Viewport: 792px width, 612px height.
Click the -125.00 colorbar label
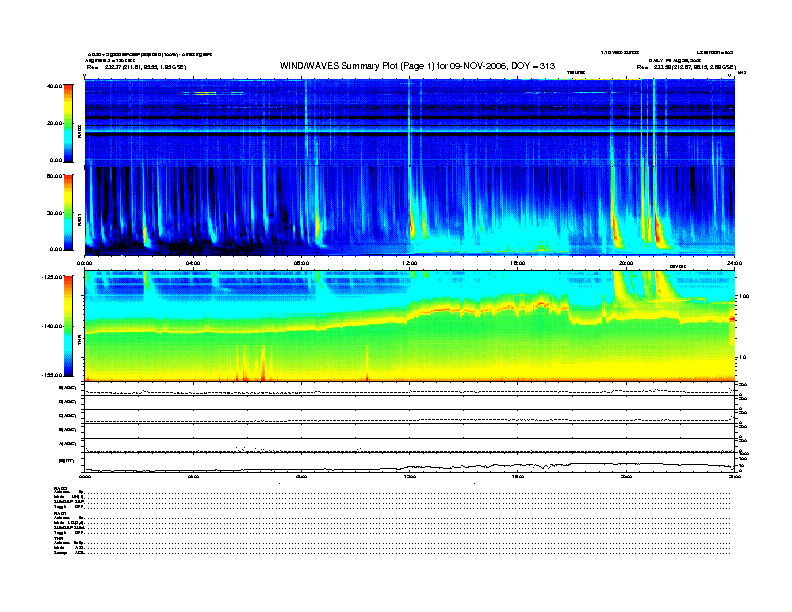[53, 277]
